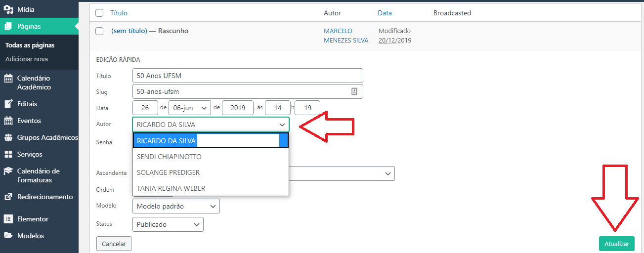Open the Modelo padrão template dropdown
The width and height of the screenshot is (644, 253).
[176, 206]
